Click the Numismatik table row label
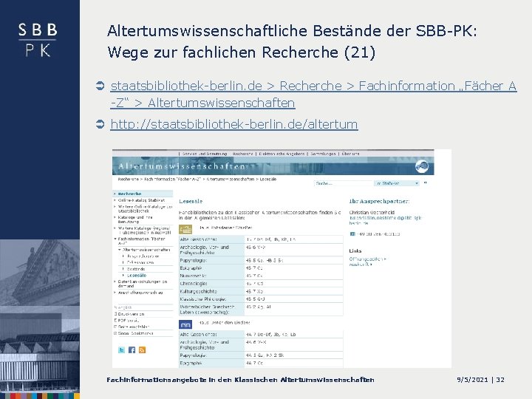 193,276
